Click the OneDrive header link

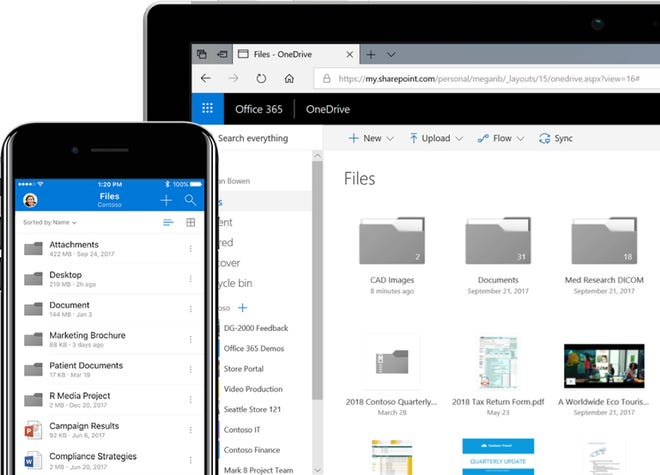tap(328, 110)
